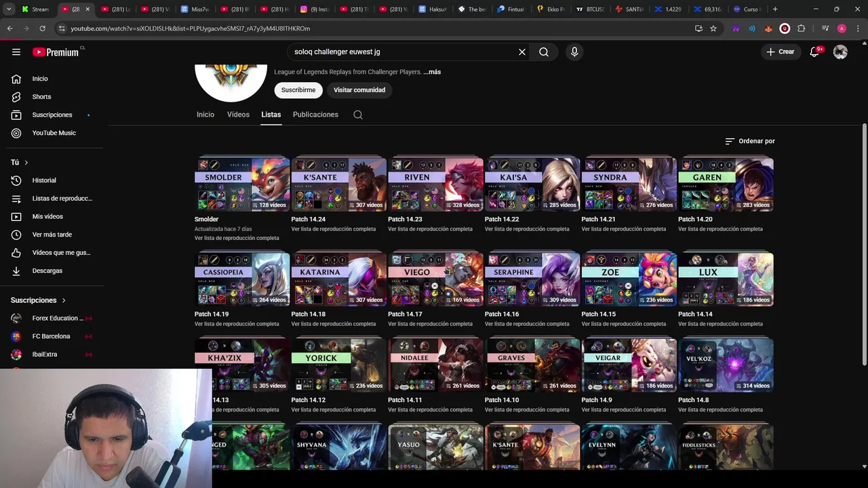Click the Crear button
The image size is (868, 488).
point(780,52)
